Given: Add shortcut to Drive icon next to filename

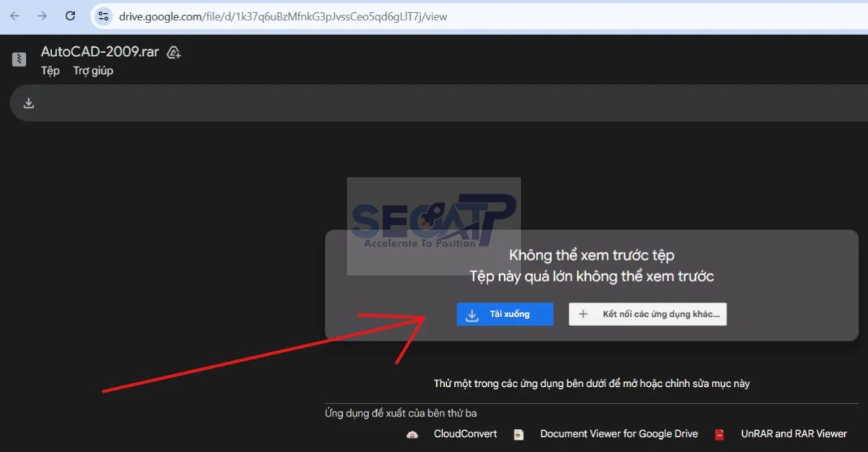Looking at the screenshot, I should click(x=174, y=53).
